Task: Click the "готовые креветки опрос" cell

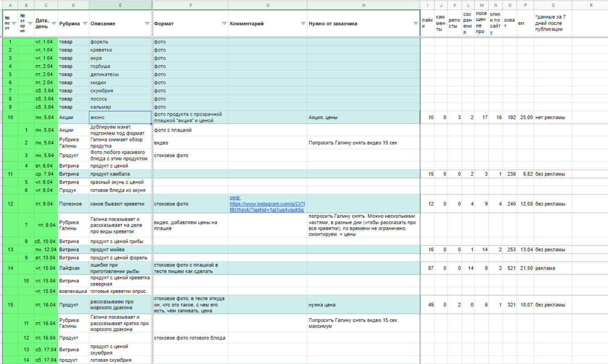Action: [x=120, y=291]
